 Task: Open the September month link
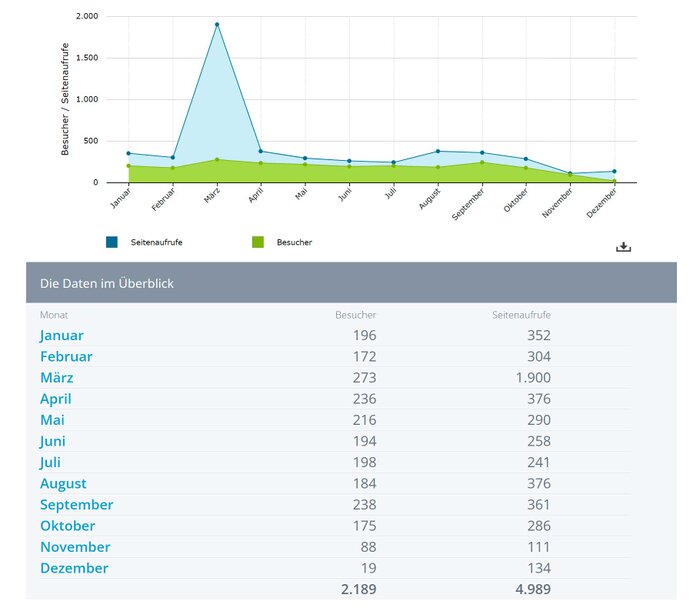pyautogui.click(x=77, y=505)
